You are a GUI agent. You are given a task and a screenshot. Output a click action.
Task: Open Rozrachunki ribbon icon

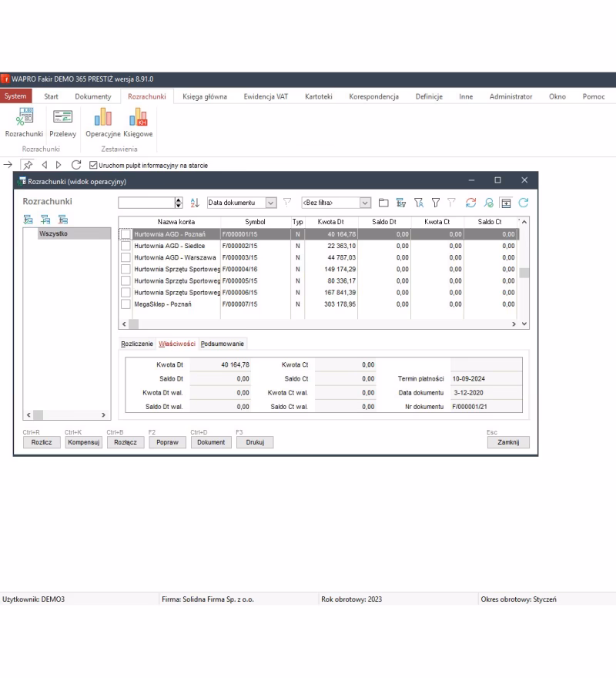click(23, 118)
